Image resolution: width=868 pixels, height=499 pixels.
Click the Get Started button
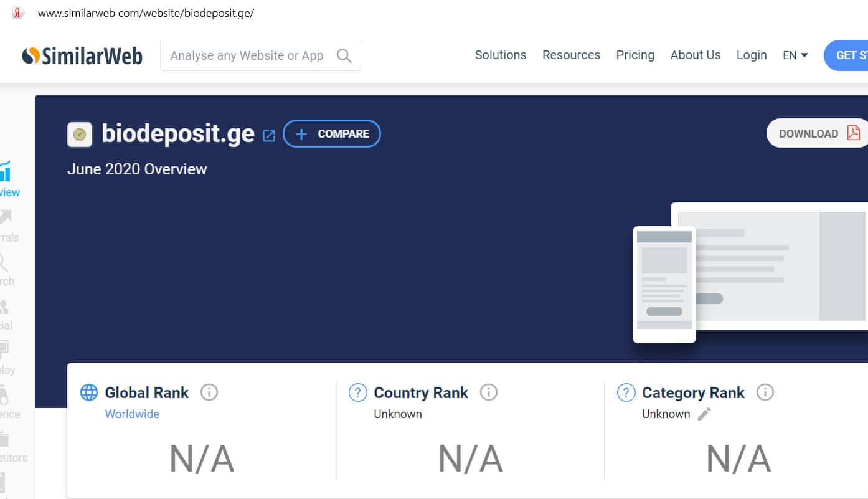pos(846,55)
